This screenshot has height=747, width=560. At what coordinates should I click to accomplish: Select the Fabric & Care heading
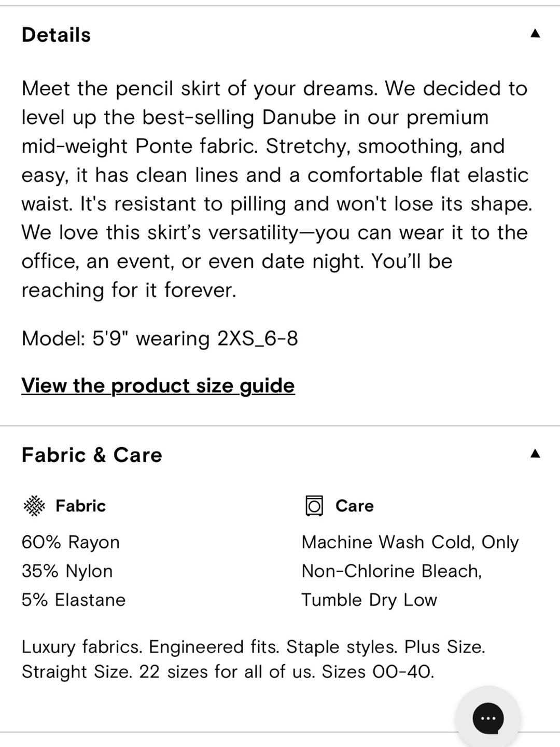92,455
